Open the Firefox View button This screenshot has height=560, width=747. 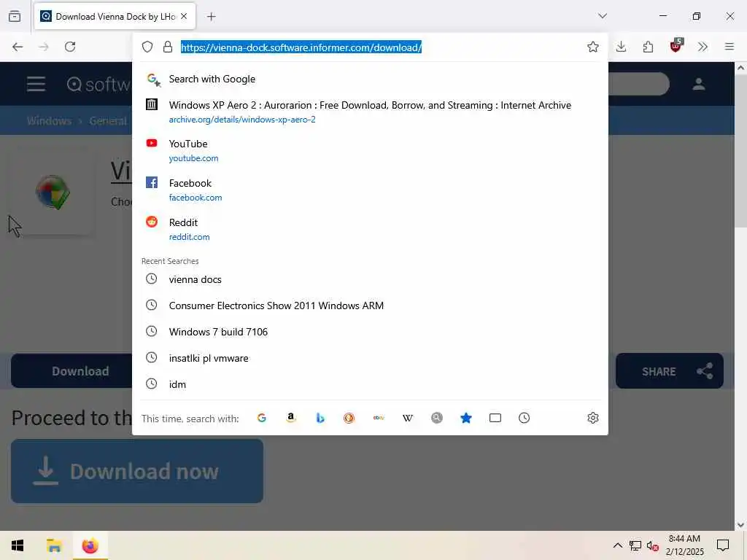click(x=15, y=16)
